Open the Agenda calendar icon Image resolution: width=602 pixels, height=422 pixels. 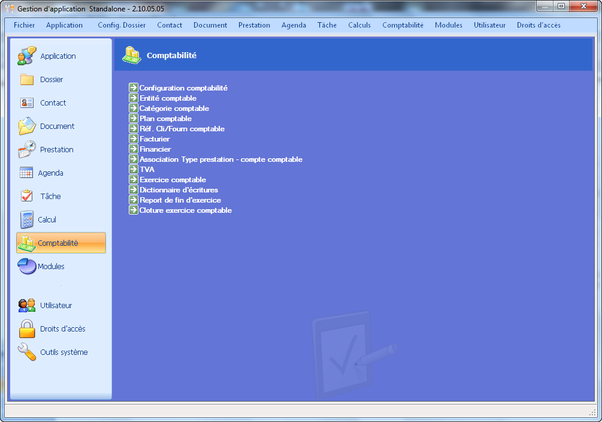point(27,173)
